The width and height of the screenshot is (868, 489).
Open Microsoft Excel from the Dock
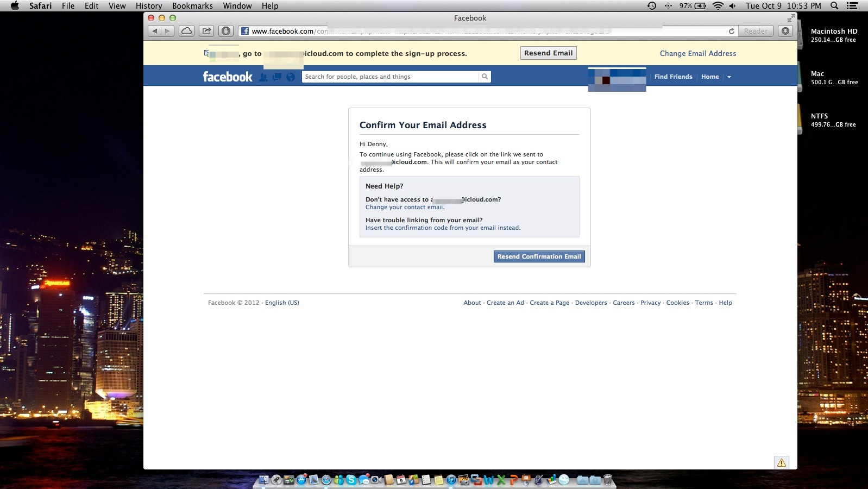[x=501, y=480]
